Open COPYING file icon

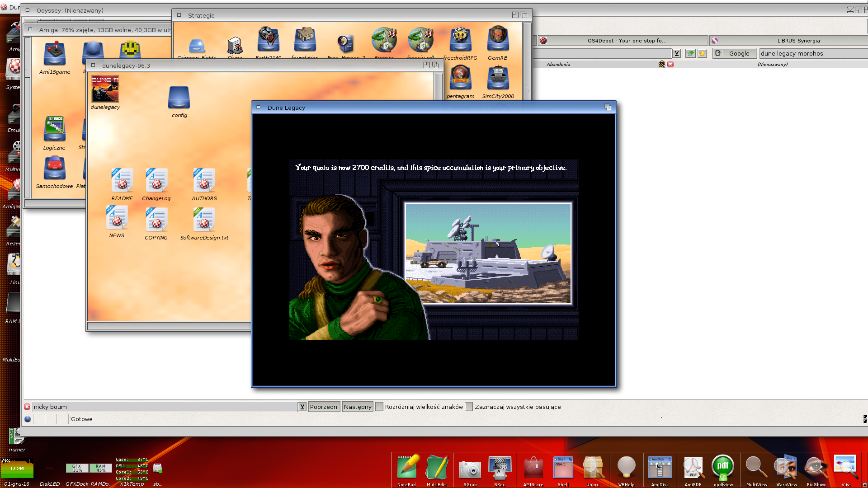coord(156,220)
